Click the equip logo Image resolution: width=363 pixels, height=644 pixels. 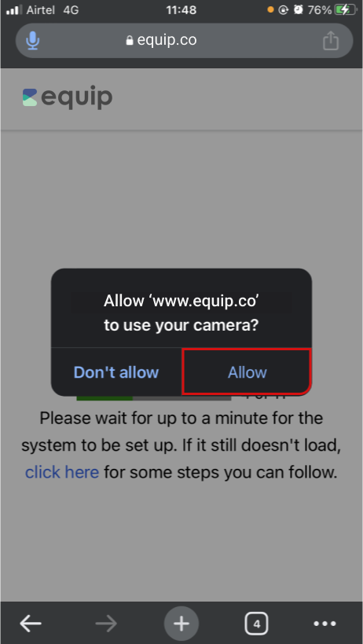pyautogui.click(x=68, y=97)
